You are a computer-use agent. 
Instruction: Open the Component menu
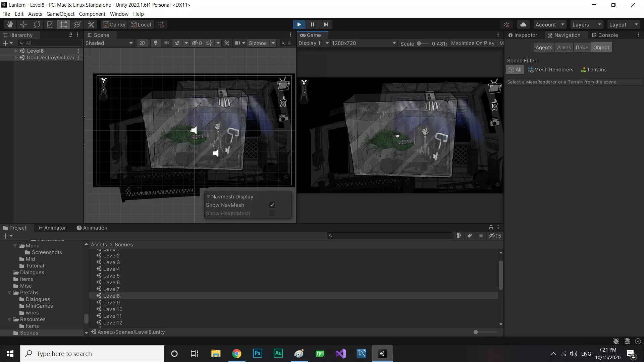pyautogui.click(x=92, y=14)
